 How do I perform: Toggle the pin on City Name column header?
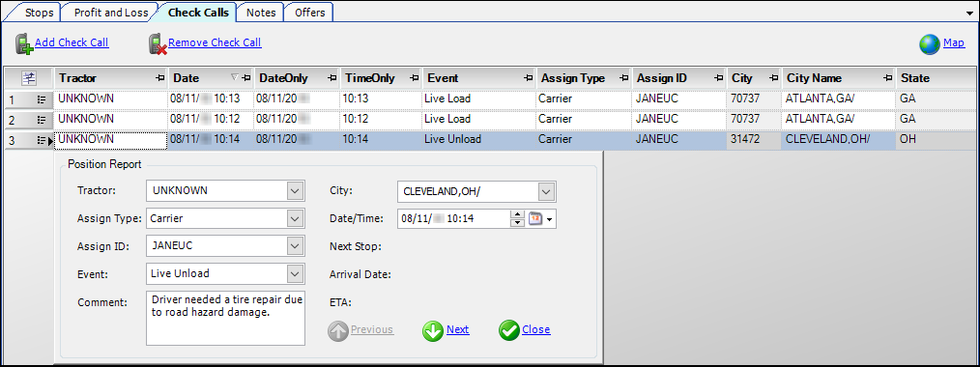pyautogui.click(x=887, y=78)
